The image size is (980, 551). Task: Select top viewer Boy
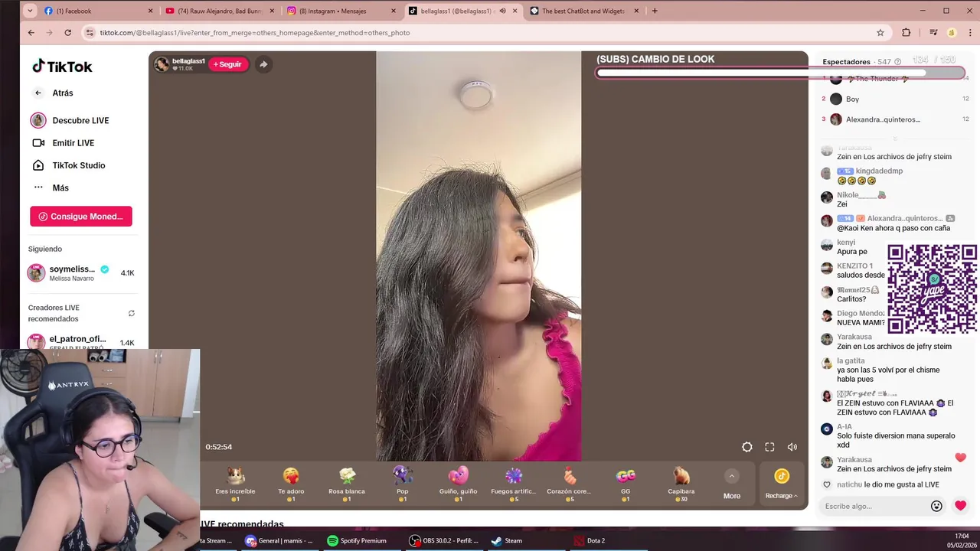895,99
